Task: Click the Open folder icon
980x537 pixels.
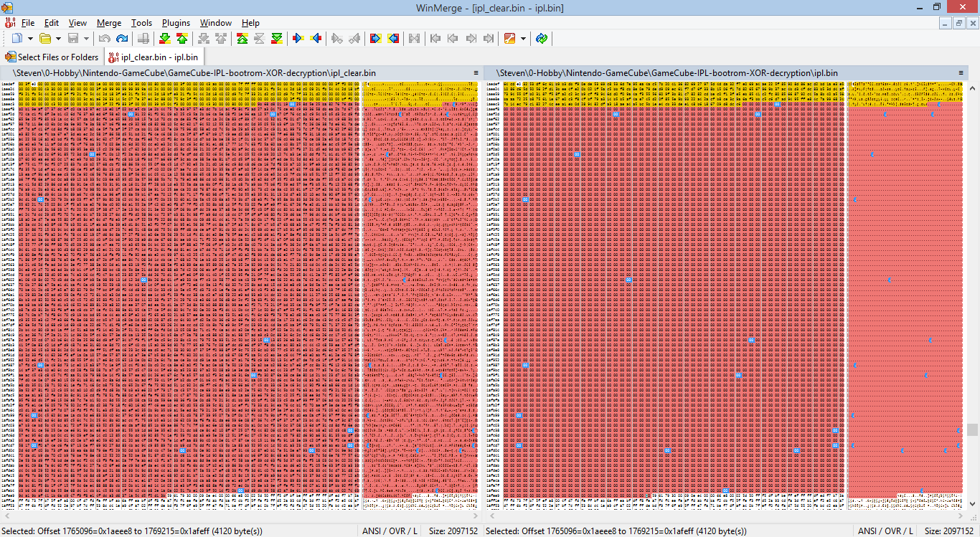Action: (x=45, y=39)
